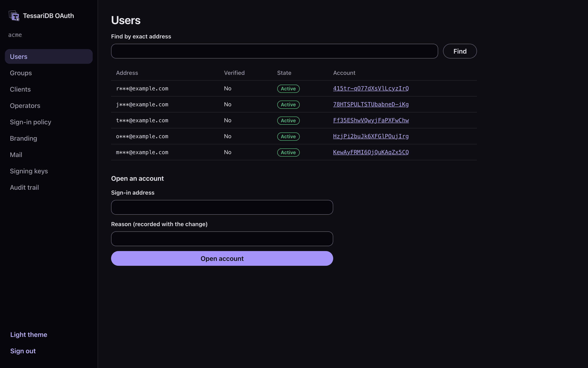Go to Branding page

(x=49, y=138)
